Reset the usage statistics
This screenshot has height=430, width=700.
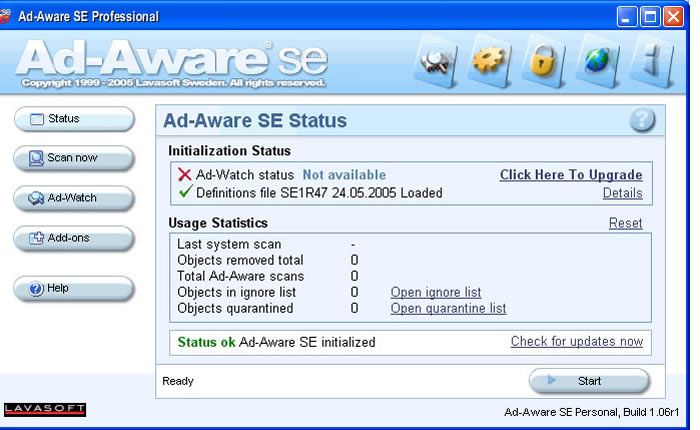625,223
